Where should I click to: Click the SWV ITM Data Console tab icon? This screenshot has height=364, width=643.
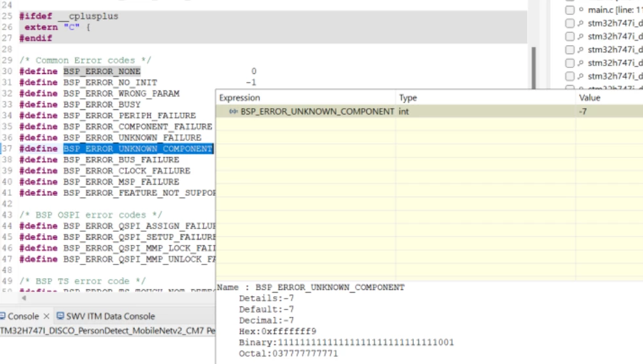60,316
